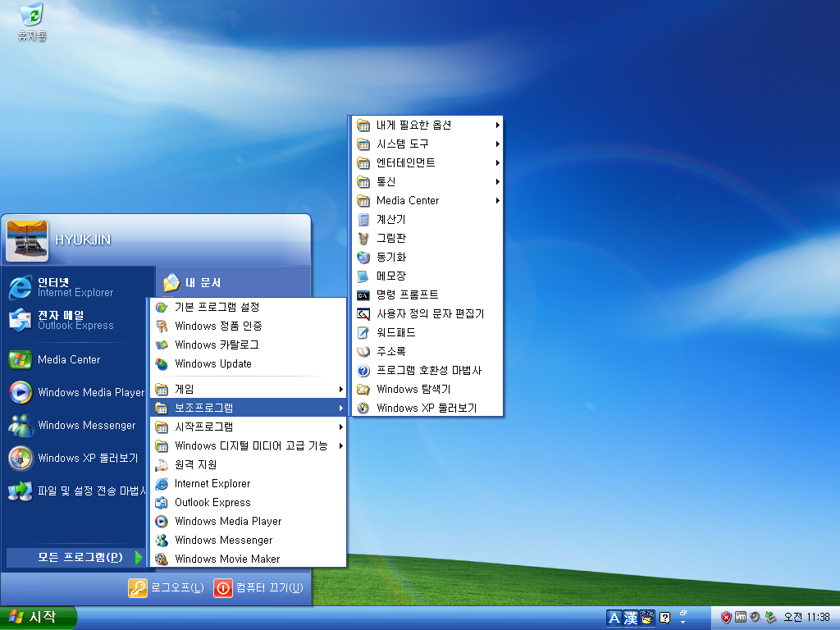Expand Media Center accessories submenu
This screenshot has width=840, height=630.
coord(427,200)
